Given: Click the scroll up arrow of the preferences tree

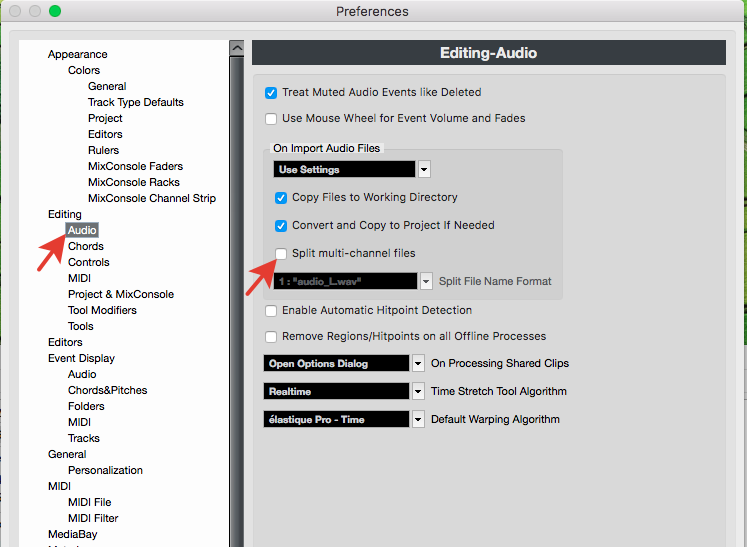Looking at the screenshot, I should click(237, 48).
